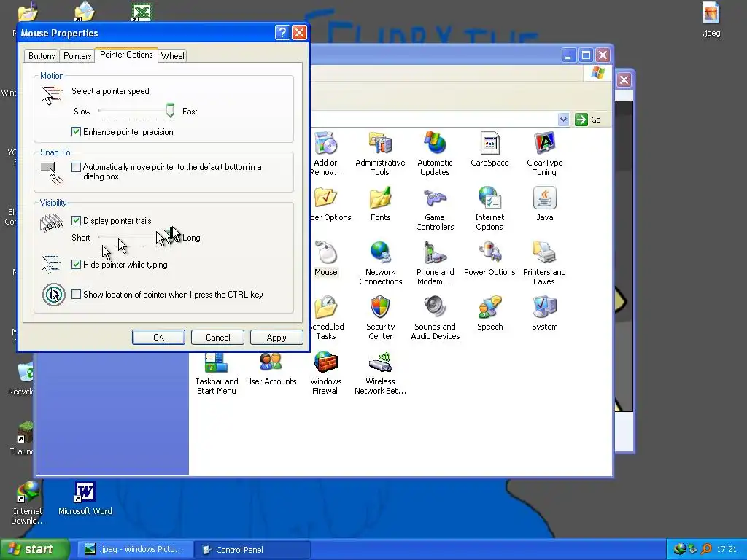Open Administrative Tools in Control Panel
Viewport: 747px width, 560px height.
380,153
